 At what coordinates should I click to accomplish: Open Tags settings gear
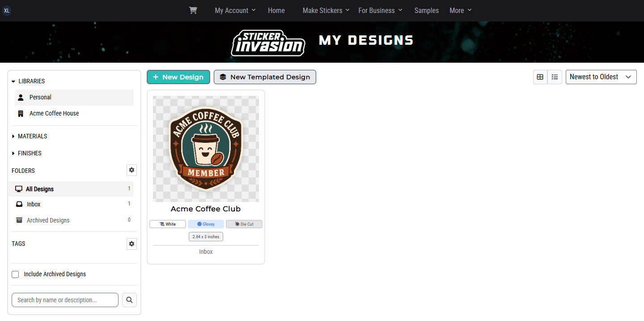(131, 244)
